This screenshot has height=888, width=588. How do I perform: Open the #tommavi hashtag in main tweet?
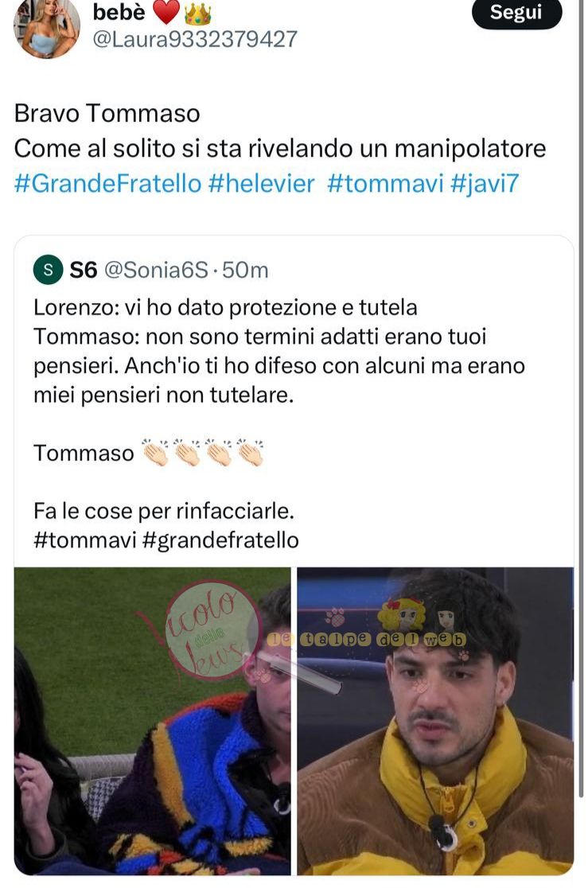385,184
